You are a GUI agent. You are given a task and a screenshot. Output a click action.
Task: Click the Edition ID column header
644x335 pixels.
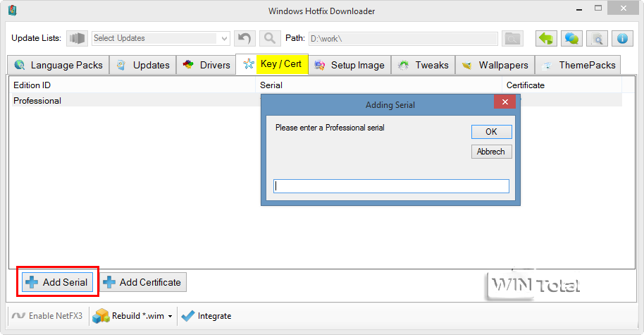132,85
